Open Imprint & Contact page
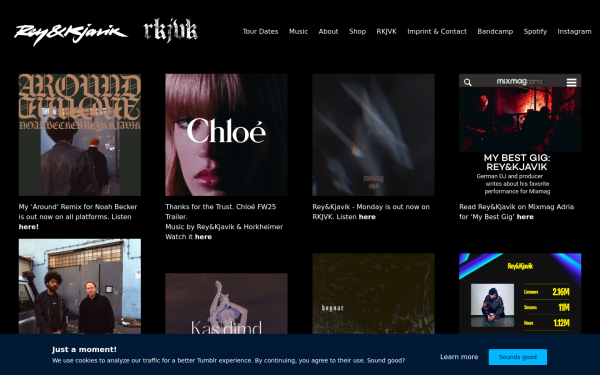 coord(437,31)
